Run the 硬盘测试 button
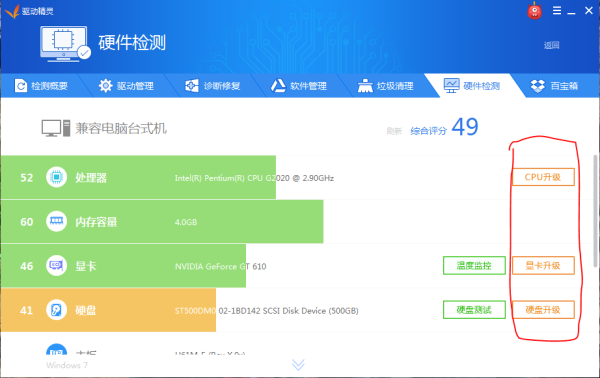Viewport: 600px width, 378px height. [474, 310]
